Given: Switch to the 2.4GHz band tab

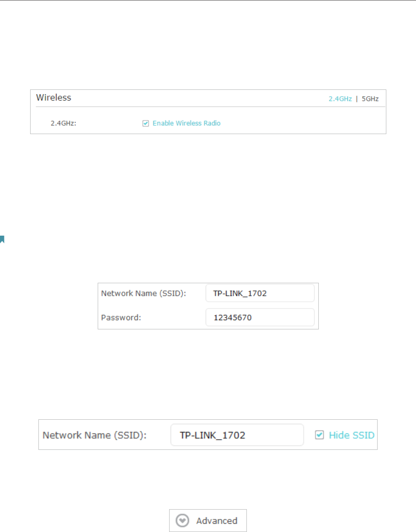Looking at the screenshot, I should pos(340,99).
